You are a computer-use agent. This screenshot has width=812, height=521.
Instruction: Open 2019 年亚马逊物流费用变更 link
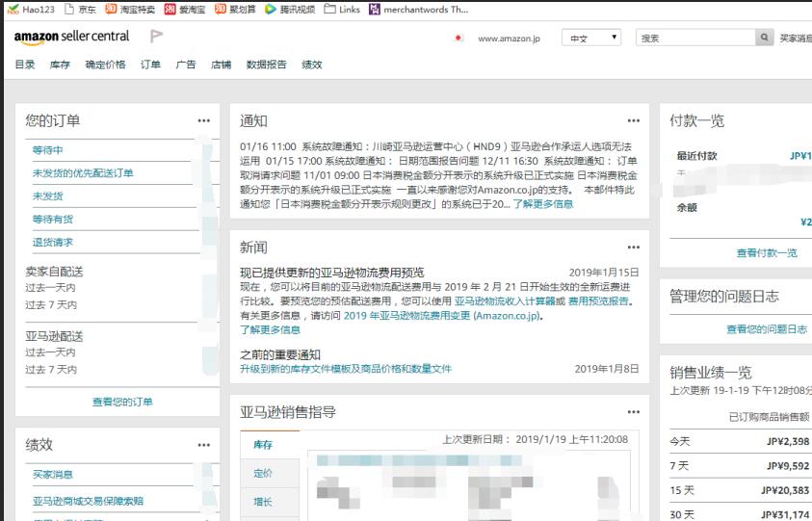click(442, 316)
